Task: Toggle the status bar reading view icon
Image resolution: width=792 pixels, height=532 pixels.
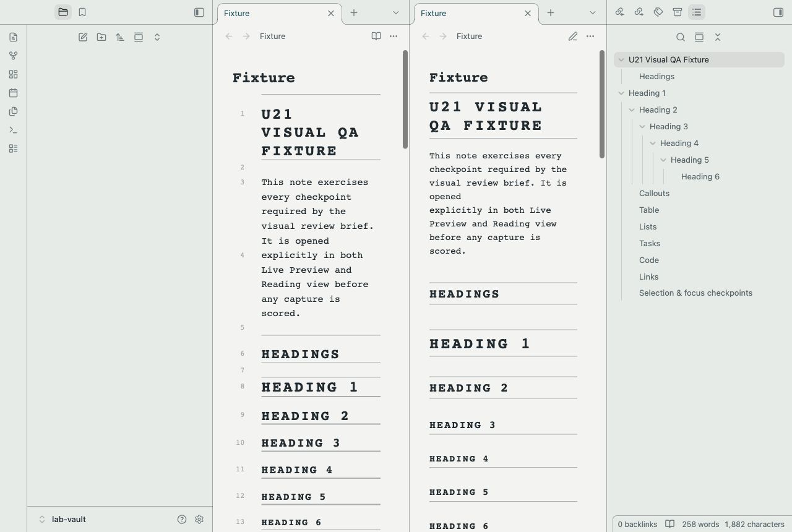Action: coord(669,524)
